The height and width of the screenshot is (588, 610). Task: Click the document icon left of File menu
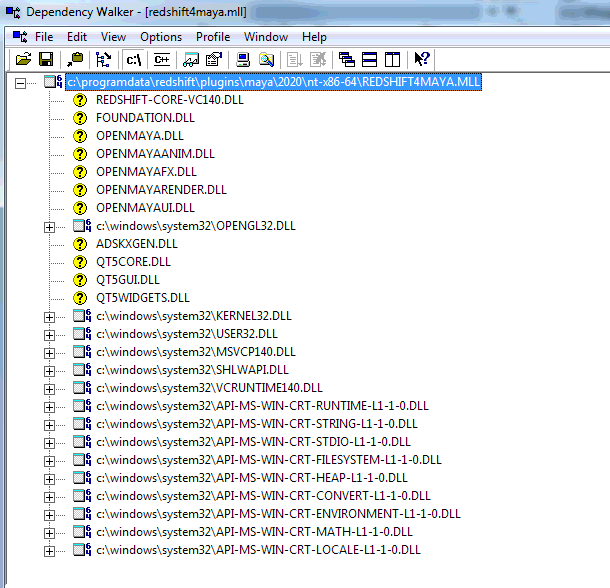tap(20, 37)
